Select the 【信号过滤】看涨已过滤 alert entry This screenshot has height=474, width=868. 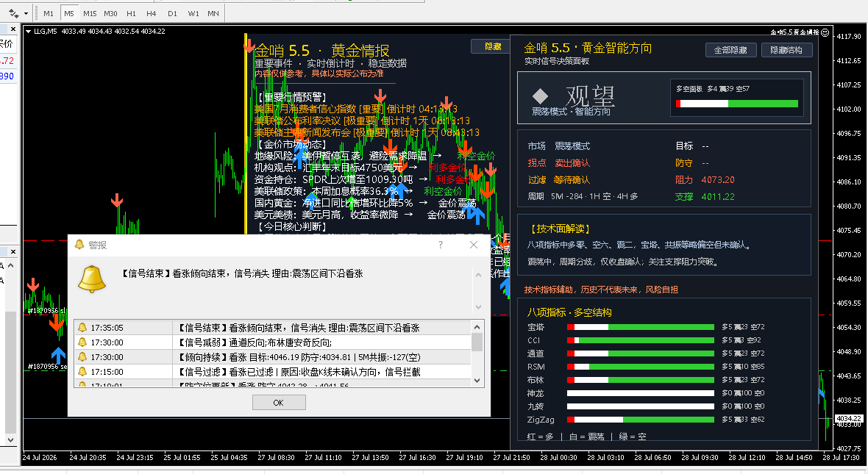273,372
